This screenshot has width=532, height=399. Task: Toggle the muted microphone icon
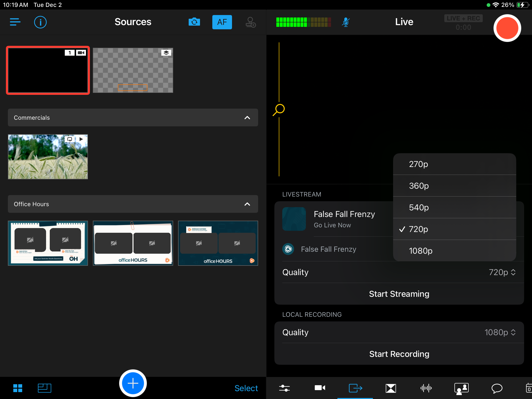pos(346,22)
